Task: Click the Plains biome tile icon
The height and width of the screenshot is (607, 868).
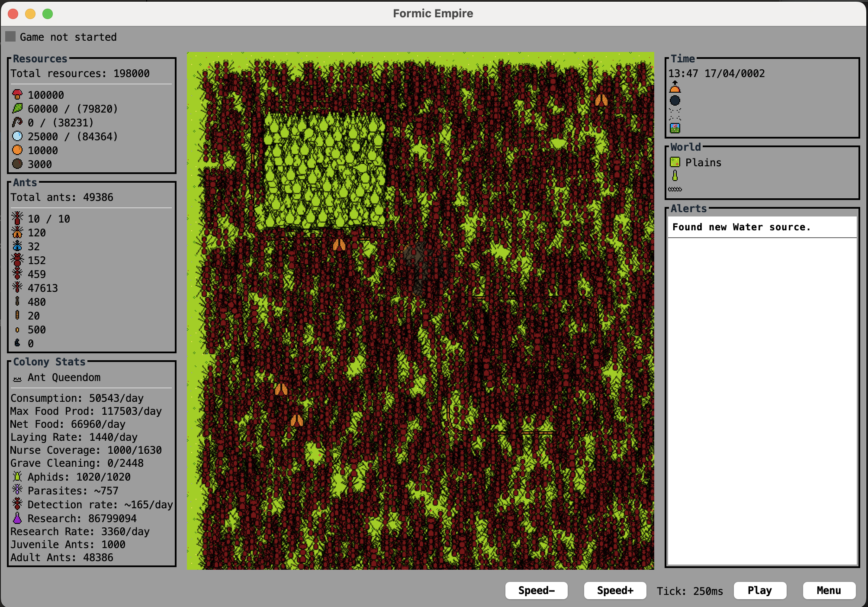Action: click(x=675, y=162)
